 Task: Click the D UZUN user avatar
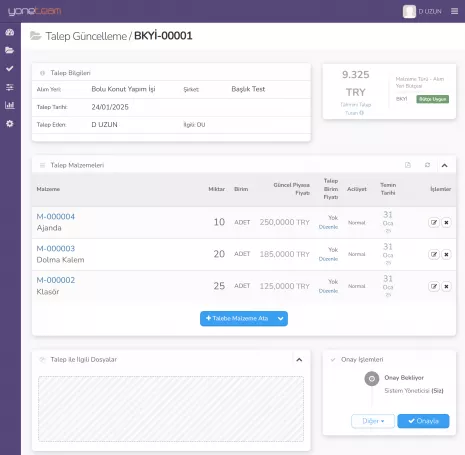pyautogui.click(x=409, y=11)
